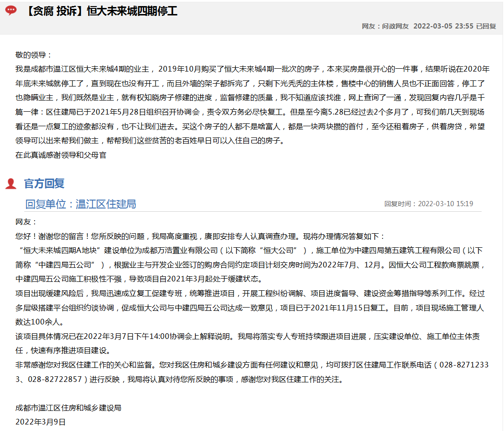Click the phone number 028-82722857
The height and width of the screenshot is (431, 504).
55,380
